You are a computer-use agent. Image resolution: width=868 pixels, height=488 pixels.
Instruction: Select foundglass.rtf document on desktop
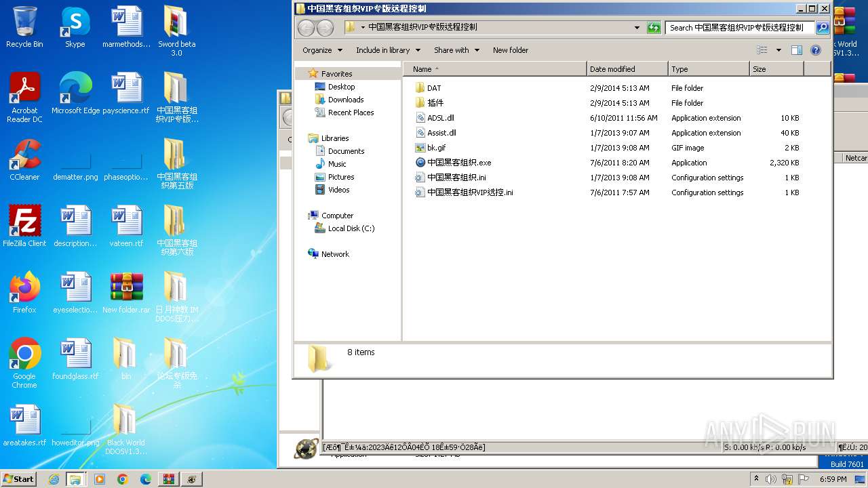pyautogui.click(x=75, y=359)
